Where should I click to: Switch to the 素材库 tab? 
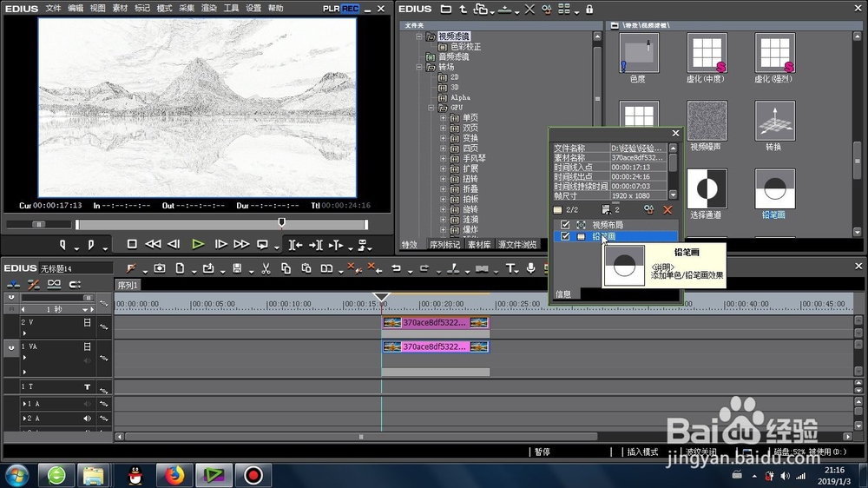click(x=479, y=245)
